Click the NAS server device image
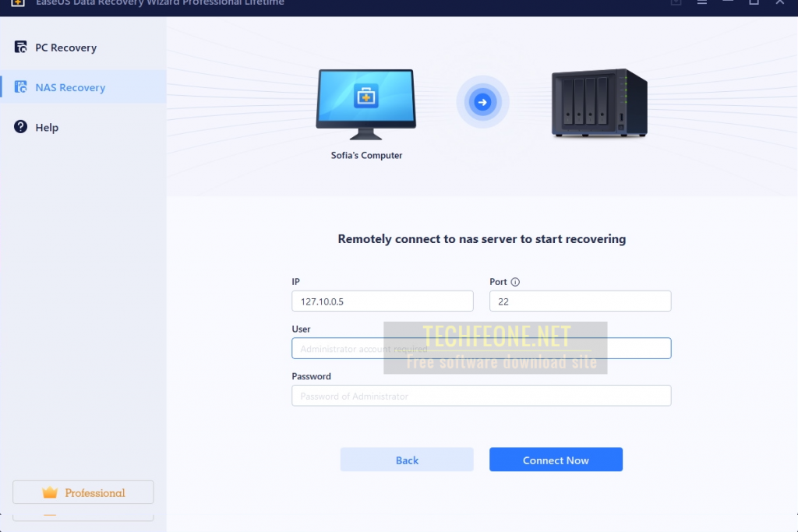The image size is (798, 532). tap(599, 104)
